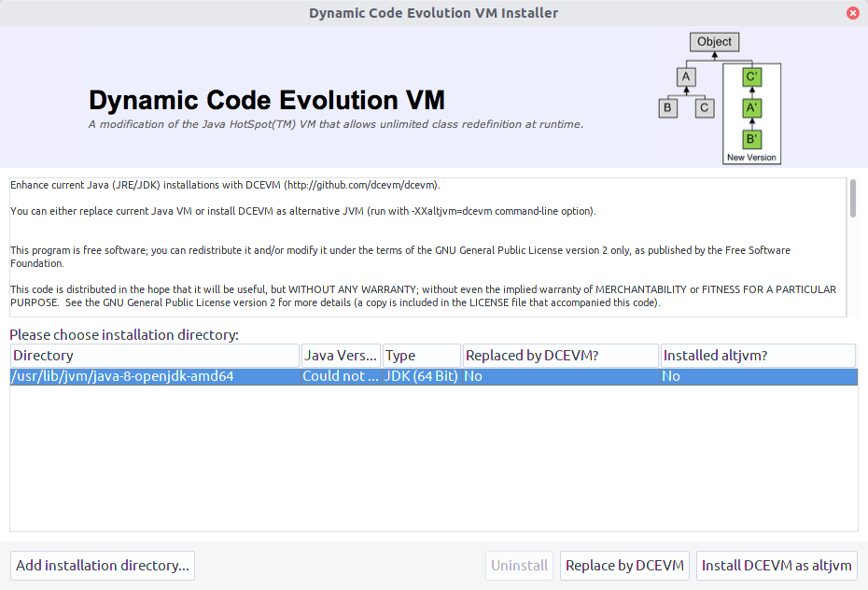Click Install DCEVM as altjvm button
This screenshot has height=590, width=868.
tap(777, 566)
